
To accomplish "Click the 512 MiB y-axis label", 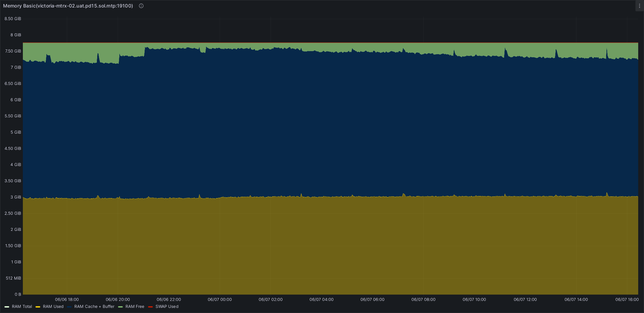I will point(14,278).
